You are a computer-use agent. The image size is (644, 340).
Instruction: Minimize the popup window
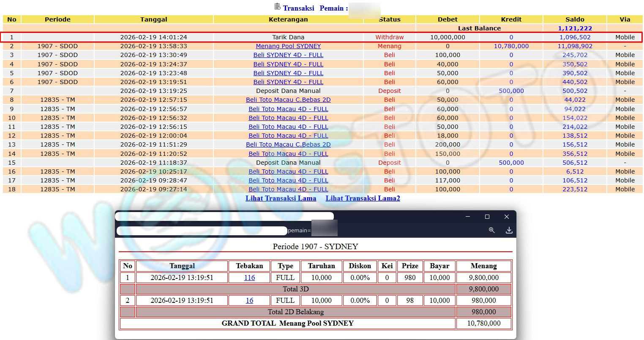tap(467, 217)
